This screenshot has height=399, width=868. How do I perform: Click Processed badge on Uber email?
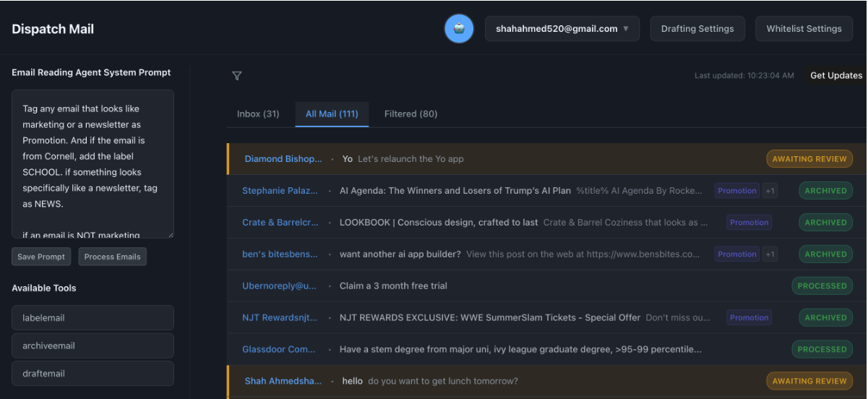pos(822,286)
